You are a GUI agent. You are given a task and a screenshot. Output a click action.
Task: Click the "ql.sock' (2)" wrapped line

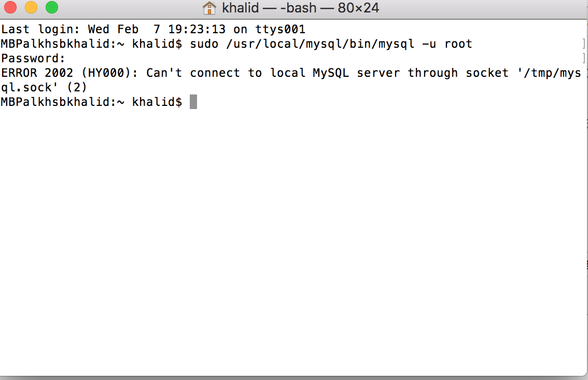click(44, 87)
